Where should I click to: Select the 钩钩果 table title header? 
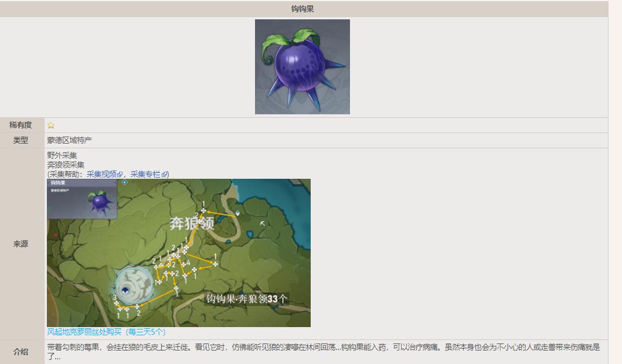303,9
